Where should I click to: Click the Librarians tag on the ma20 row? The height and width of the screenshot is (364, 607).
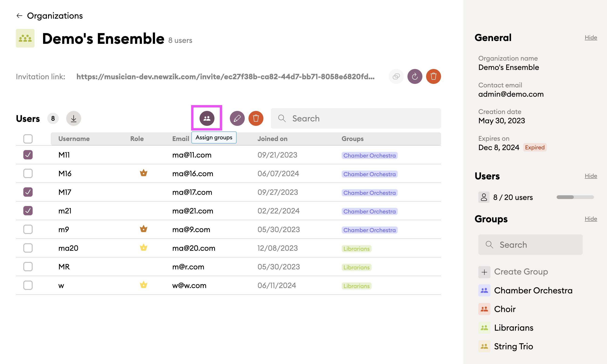tap(356, 249)
